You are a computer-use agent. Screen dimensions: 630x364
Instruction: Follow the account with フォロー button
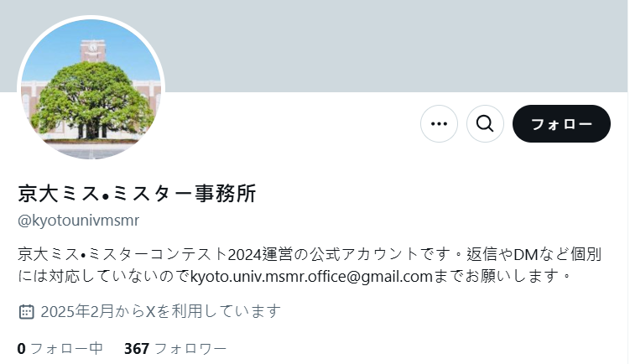coord(561,124)
